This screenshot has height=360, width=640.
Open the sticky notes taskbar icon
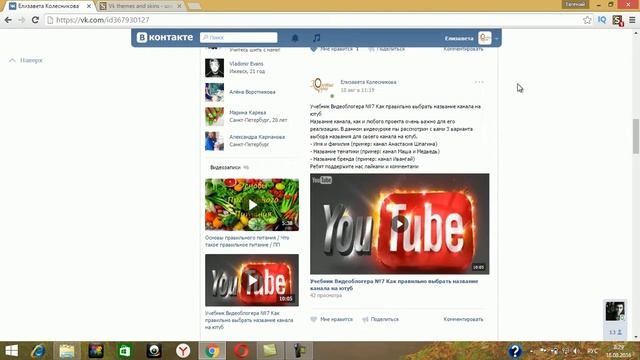click(270, 351)
